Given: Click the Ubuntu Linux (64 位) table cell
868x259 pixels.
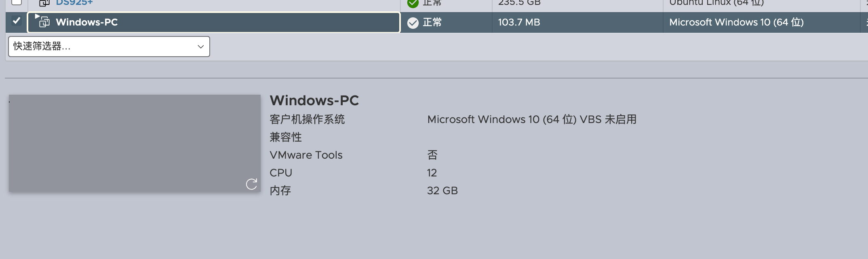Looking at the screenshot, I should [716, 2].
